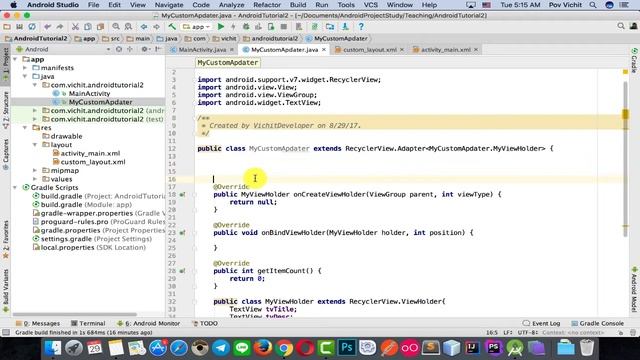
Task: Open the Gradle Console panel
Action: [598, 323]
